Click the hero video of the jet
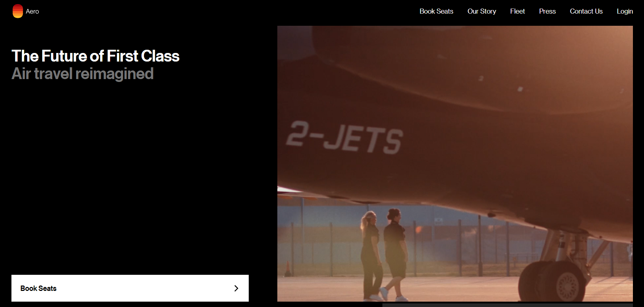The height and width of the screenshot is (307, 644). point(455,164)
